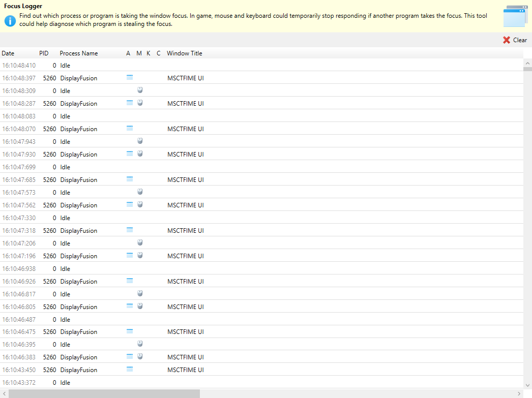Click the mouse icon in the 16:10:47:943 row
532x398 pixels.
[x=140, y=141]
